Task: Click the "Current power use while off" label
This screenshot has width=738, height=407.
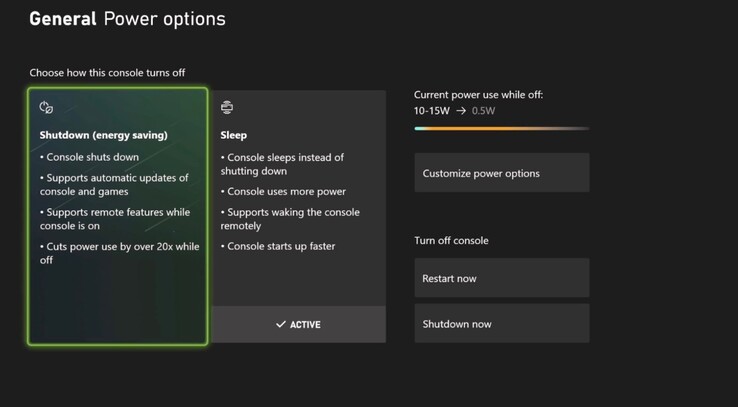Action: pos(479,95)
